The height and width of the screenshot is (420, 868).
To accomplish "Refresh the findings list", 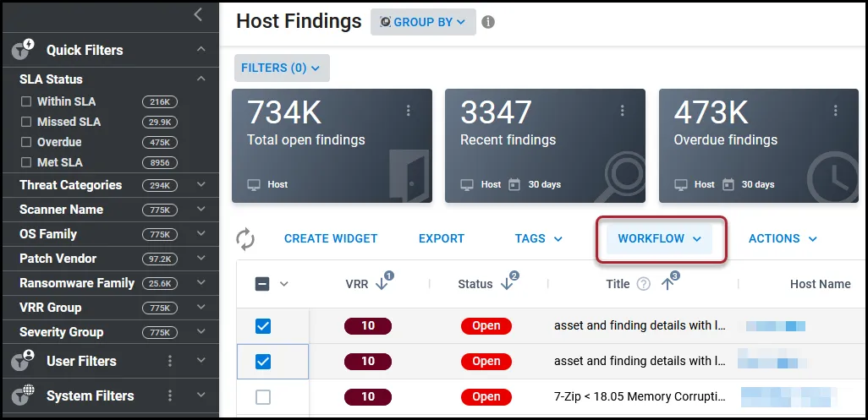I will tap(245, 239).
